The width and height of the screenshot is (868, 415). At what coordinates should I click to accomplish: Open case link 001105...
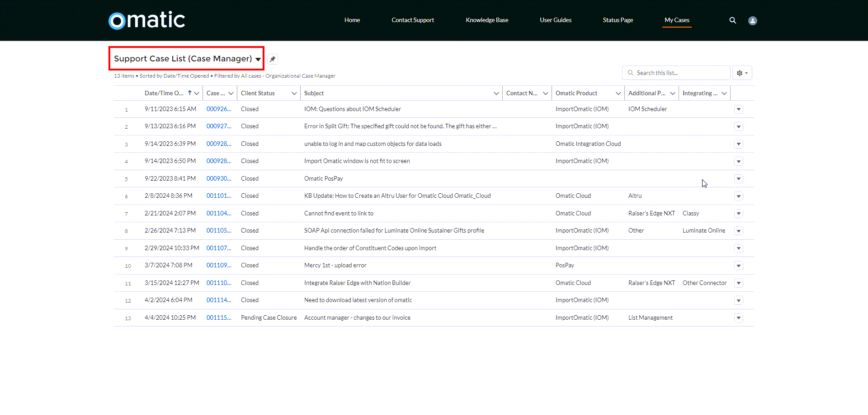tap(219, 230)
